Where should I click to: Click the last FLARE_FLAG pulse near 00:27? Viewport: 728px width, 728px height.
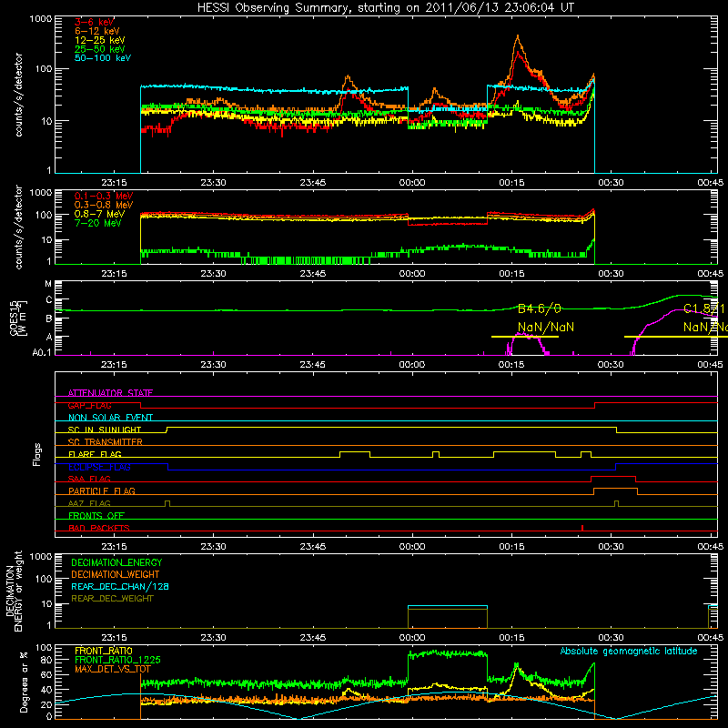pyautogui.click(x=586, y=451)
